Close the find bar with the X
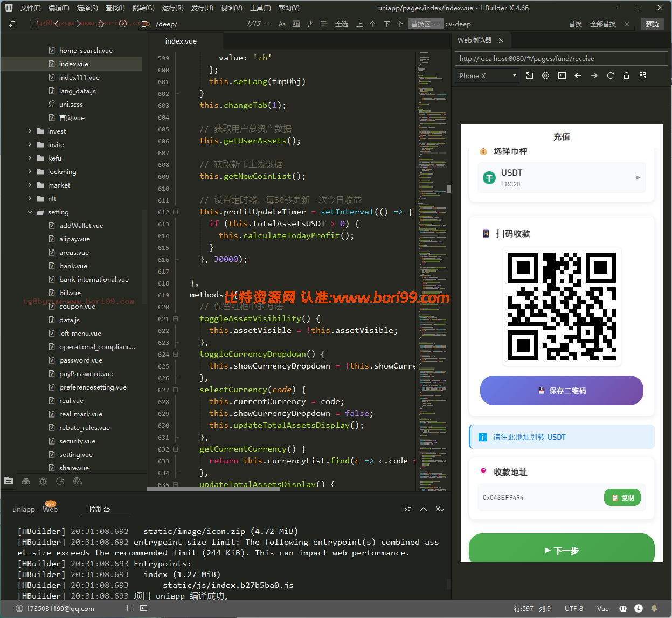Viewport: 672px width, 618px height. pyautogui.click(x=627, y=24)
